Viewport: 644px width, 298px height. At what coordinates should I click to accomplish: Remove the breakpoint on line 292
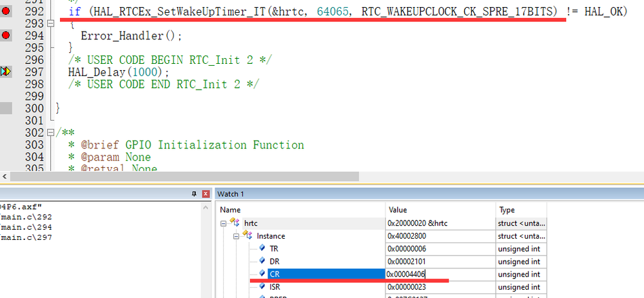point(6,12)
